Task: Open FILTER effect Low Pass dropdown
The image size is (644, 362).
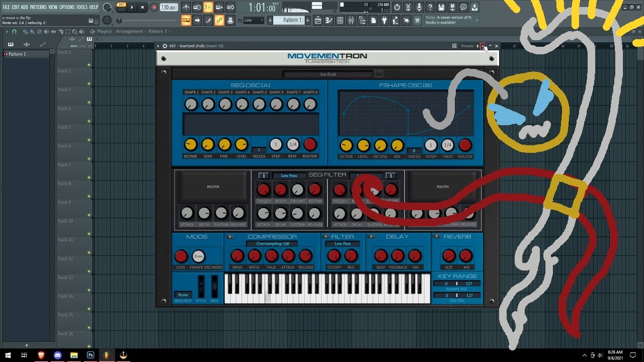Action: tap(343, 244)
